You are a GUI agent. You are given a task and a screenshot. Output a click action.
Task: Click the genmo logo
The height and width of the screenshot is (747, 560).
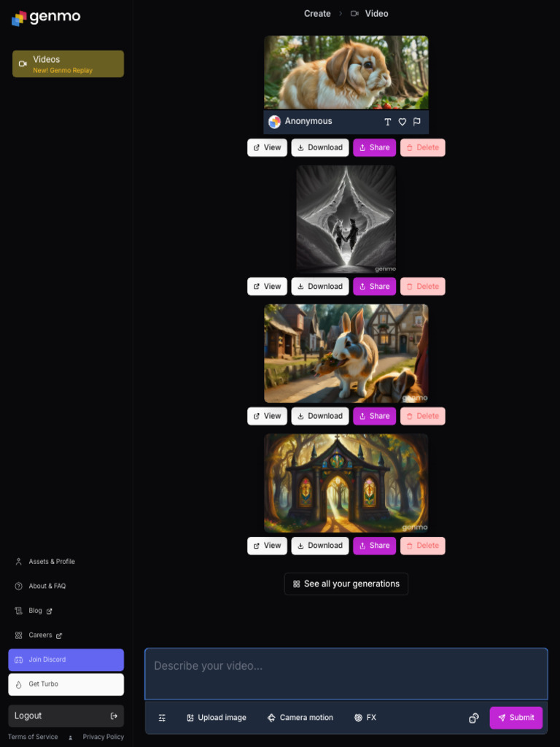click(46, 18)
